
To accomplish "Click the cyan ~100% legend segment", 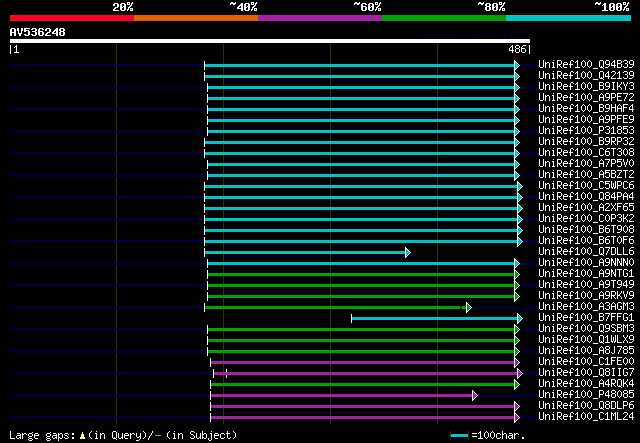I will coord(569,18).
